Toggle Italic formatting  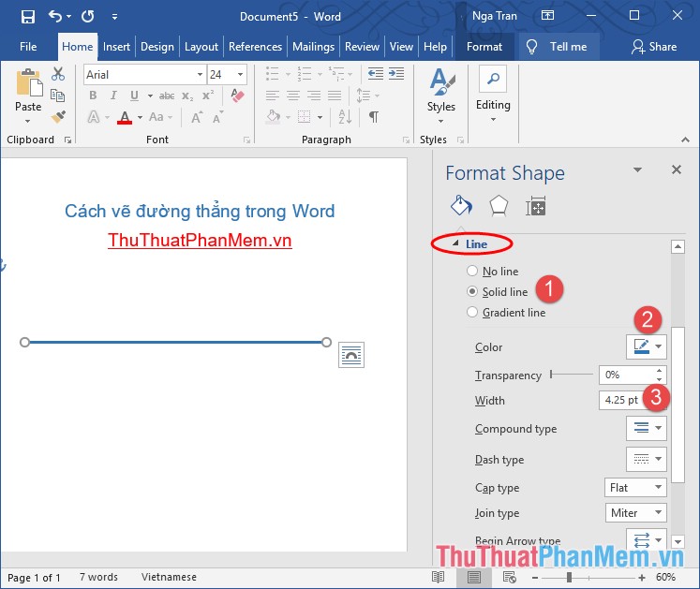point(113,95)
